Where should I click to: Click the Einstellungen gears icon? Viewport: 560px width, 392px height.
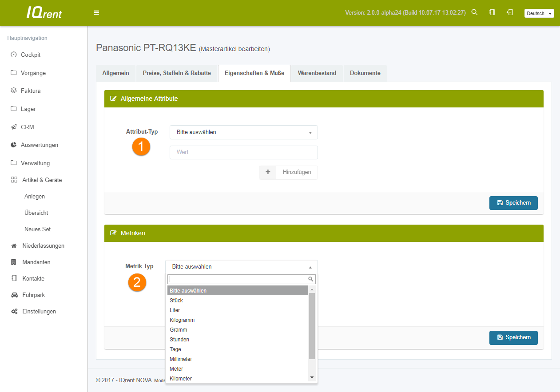14,311
